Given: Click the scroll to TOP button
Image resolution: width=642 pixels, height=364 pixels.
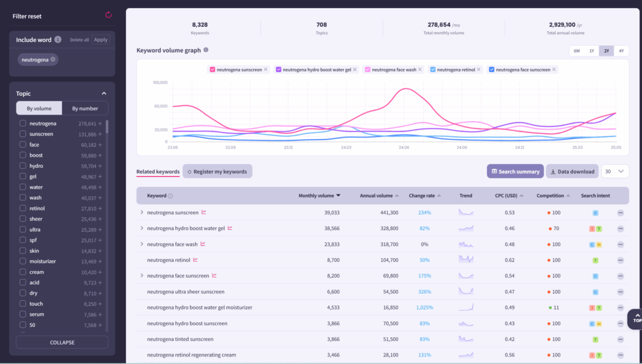Looking at the screenshot, I should (636, 318).
